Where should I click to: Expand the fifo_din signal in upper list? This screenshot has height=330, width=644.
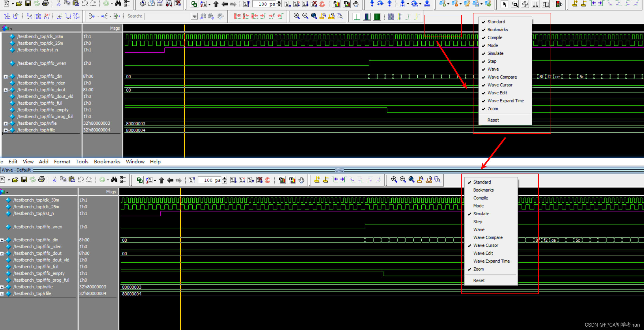click(x=6, y=77)
